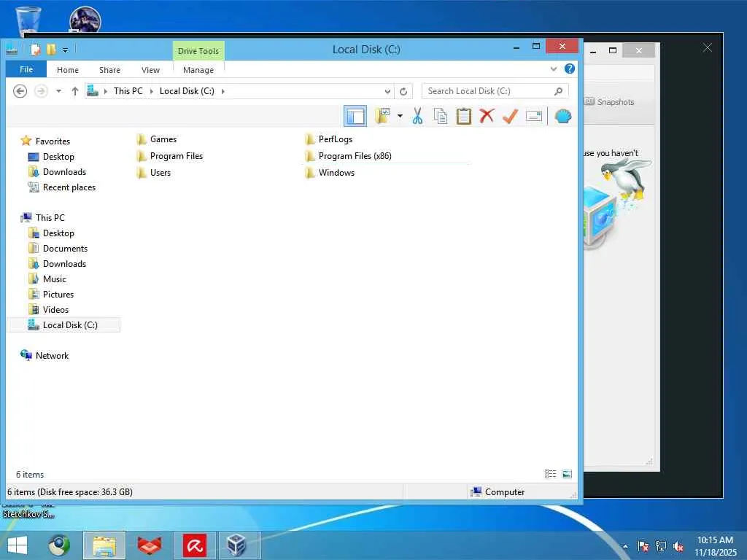Click Favorites in navigation pane
Image resolution: width=747 pixels, height=560 pixels.
(46, 141)
